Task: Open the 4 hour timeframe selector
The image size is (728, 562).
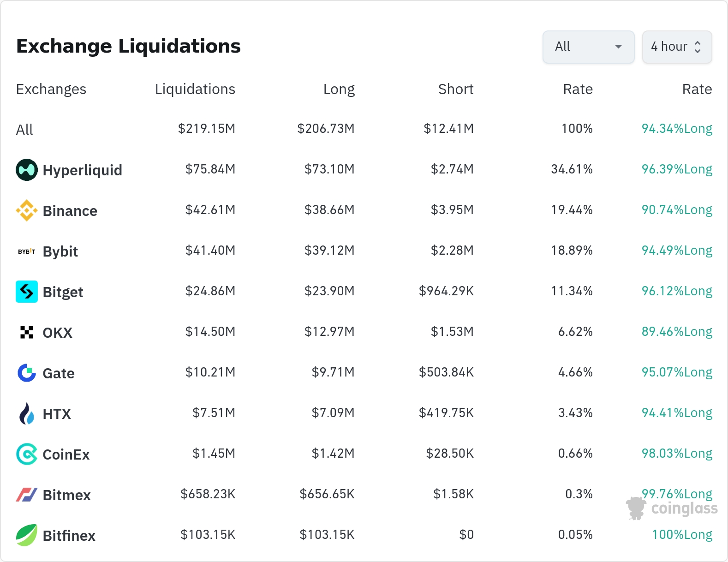Action: point(677,47)
